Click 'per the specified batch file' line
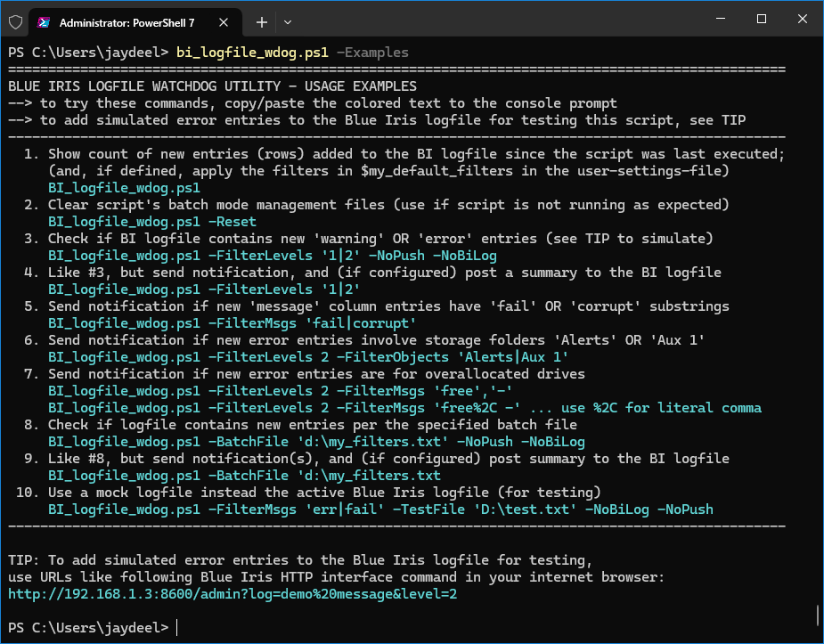 313,424
